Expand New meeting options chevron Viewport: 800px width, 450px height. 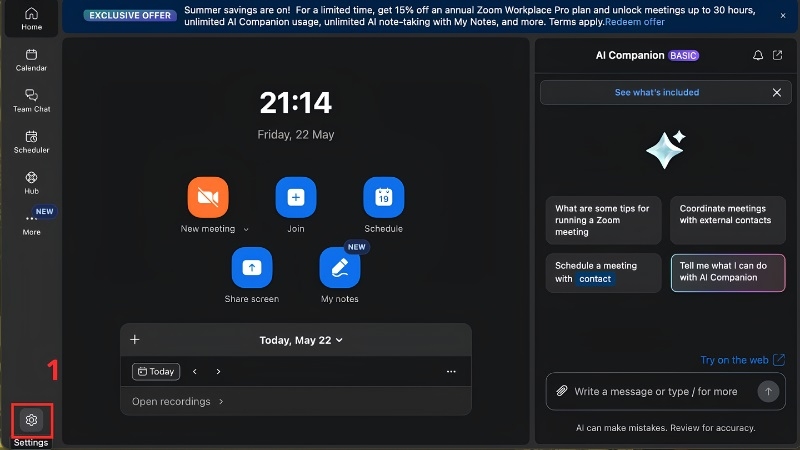pyautogui.click(x=246, y=230)
